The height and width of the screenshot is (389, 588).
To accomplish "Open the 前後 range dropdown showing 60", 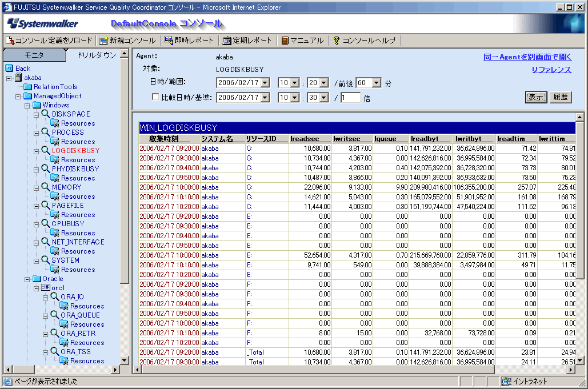I will click(x=377, y=83).
